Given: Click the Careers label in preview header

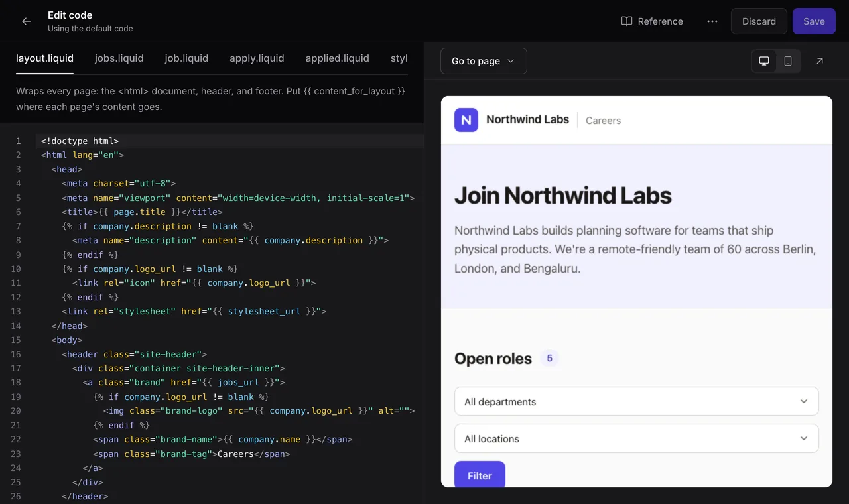Looking at the screenshot, I should pos(603,121).
